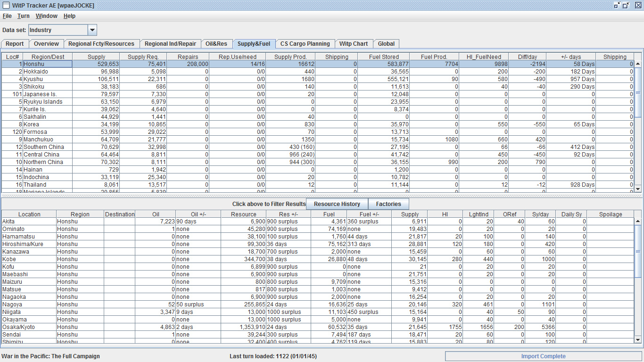This screenshot has height=362, width=644.
Task: Click the upper table scrollbar thumb
Action: coord(638,92)
